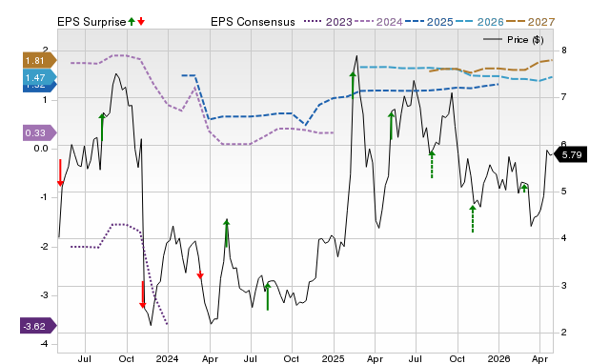This screenshot has width=610, height=364.
Task: Select the 2025 consensus legend entry
Action: 429,22
